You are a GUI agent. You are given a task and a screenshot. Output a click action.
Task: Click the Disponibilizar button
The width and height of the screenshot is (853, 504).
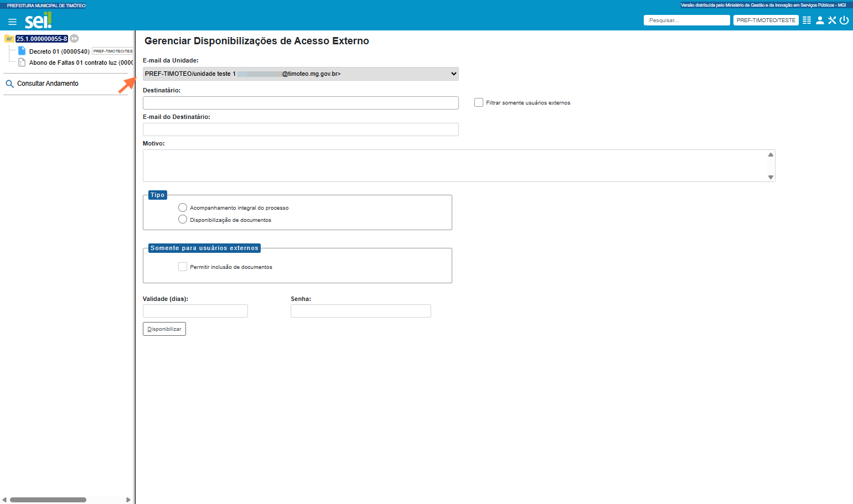click(x=164, y=329)
